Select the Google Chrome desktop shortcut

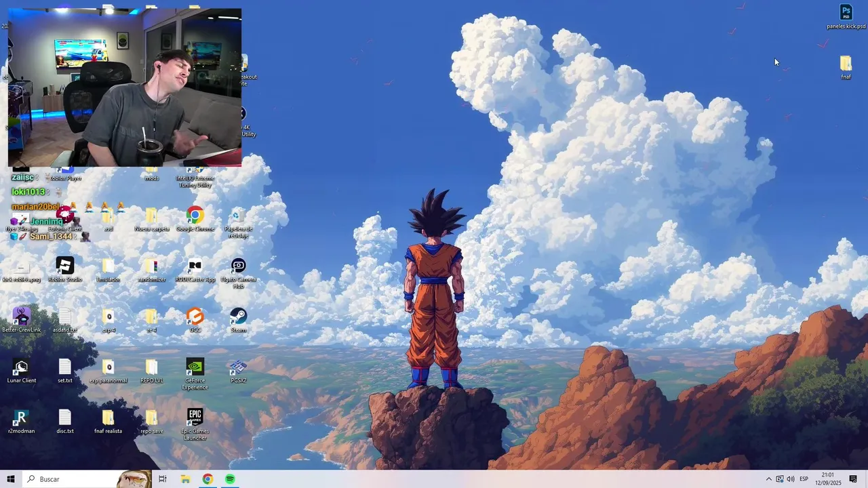(x=195, y=220)
